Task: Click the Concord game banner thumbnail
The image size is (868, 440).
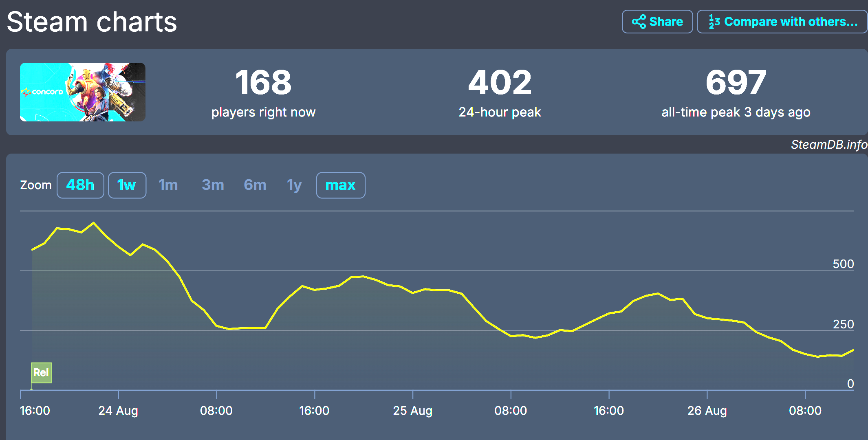Action: pos(83,92)
